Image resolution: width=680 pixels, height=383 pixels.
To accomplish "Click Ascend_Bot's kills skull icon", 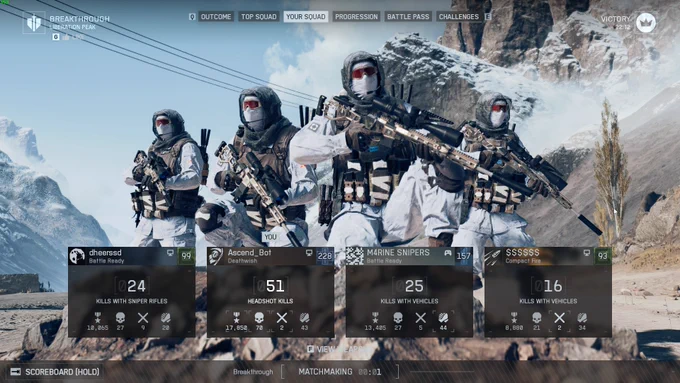I will click(x=259, y=318).
